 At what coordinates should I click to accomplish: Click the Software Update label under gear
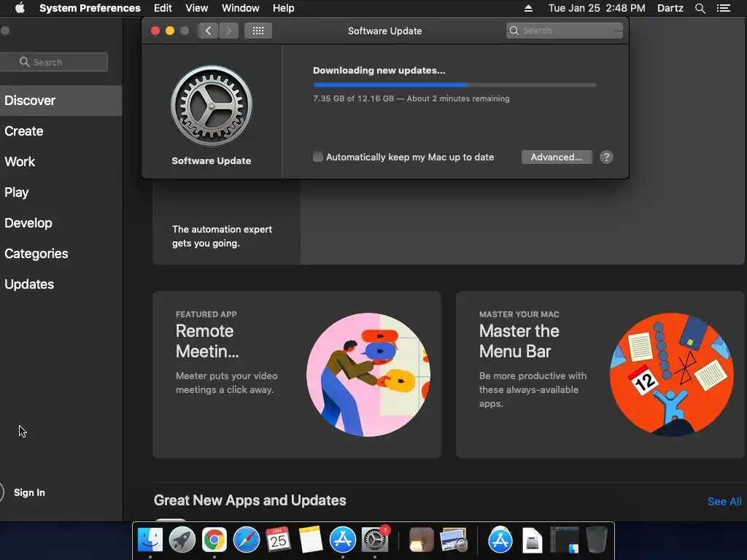pos(212,161)
